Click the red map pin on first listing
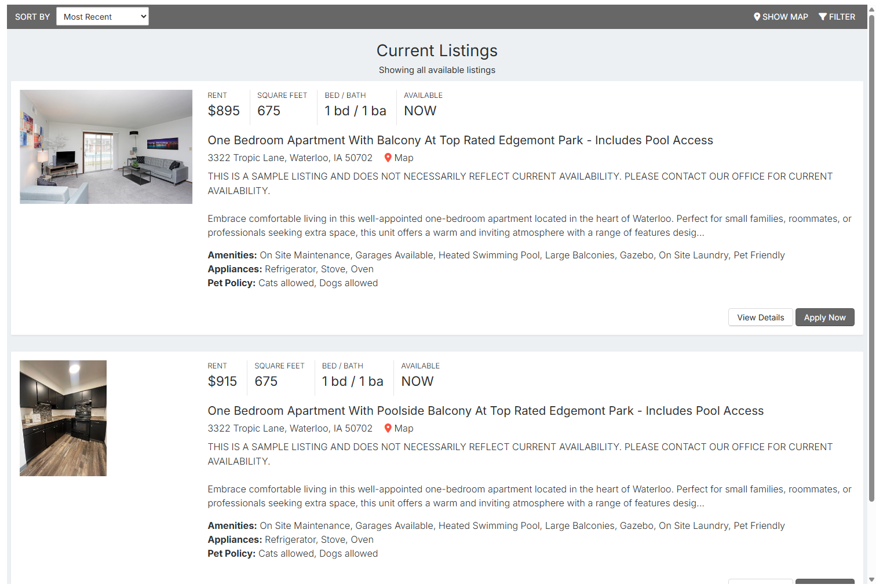 point(388,158)
